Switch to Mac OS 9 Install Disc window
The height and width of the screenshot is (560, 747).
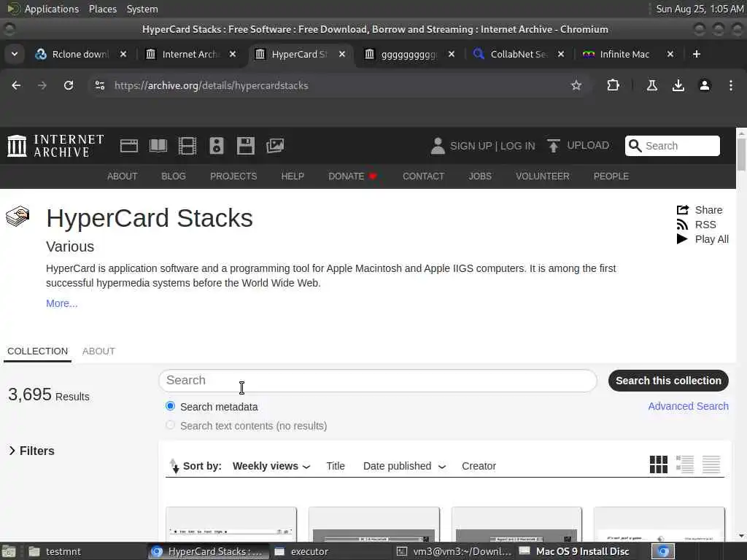(574, 551)
